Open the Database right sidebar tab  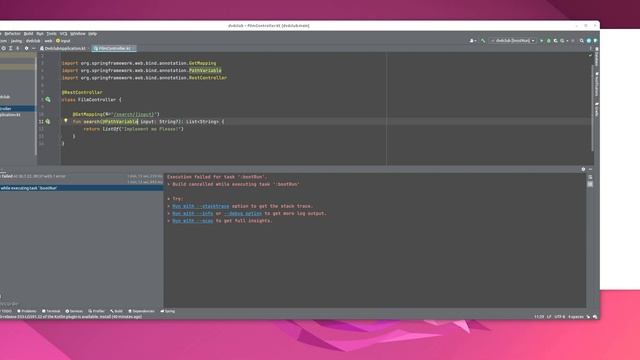pyautogui.click(x=597, y=57)
